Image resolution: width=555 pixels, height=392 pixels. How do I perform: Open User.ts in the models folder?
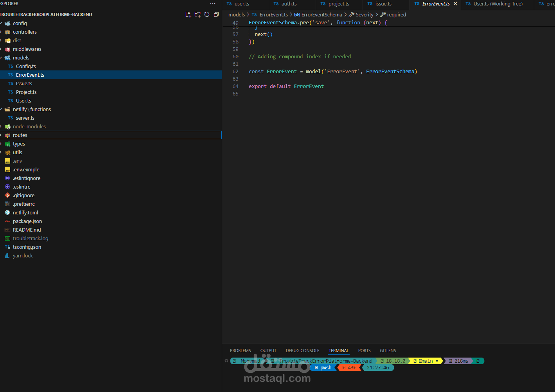pyautogui.click(x=111, y=101)
